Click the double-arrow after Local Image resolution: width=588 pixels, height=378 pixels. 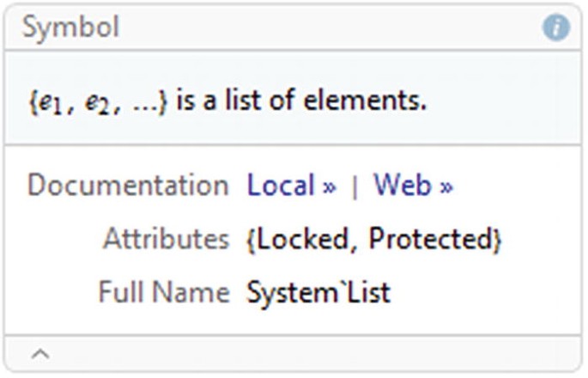330,187
